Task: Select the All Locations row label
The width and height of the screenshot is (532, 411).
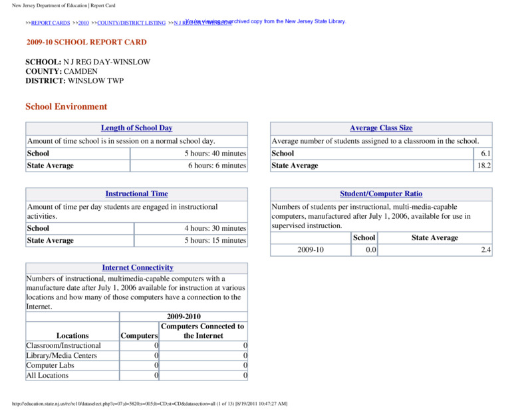Action: (x=47, y=375)
